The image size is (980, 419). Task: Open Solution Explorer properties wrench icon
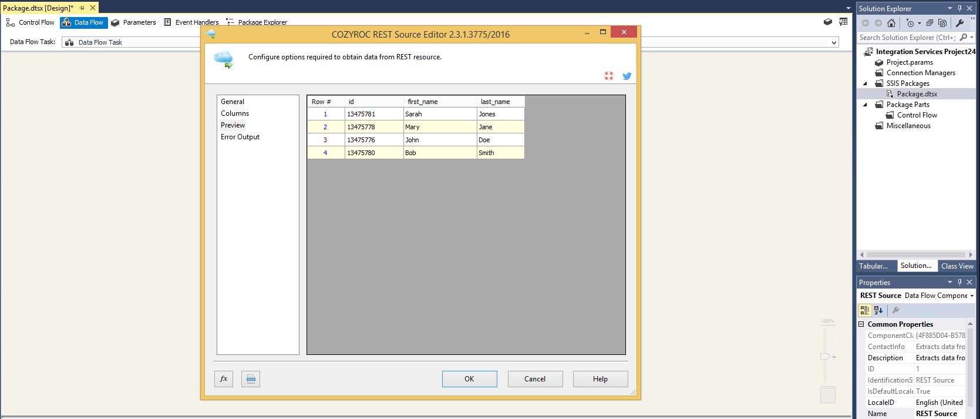(960, 23)
